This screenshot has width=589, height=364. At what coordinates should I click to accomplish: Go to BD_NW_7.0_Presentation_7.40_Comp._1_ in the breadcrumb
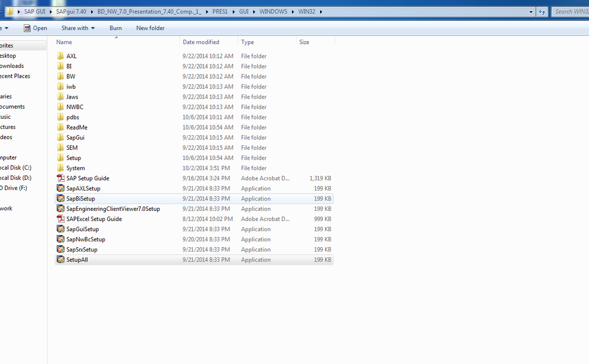point(149,12)
